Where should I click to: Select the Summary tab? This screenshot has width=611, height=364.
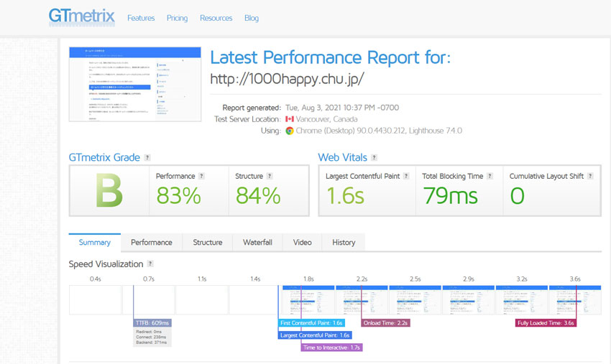(95, 243)
